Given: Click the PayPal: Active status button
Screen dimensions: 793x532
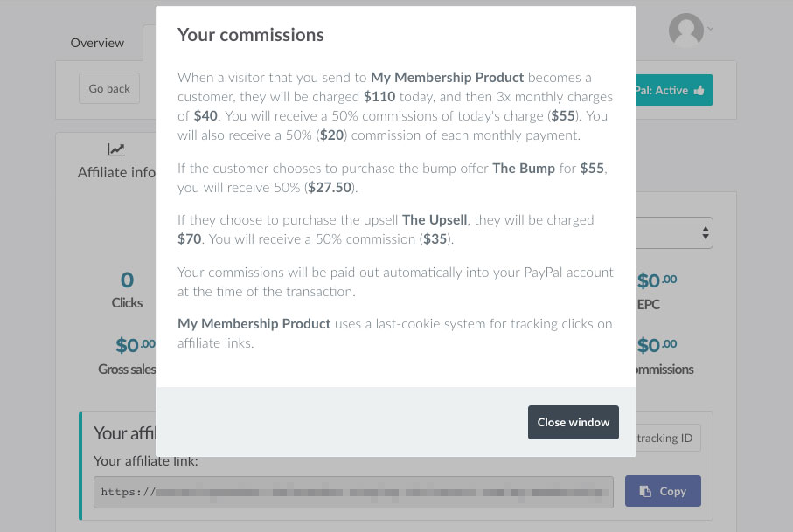Looking at the screenshot, I should point(674,90).
